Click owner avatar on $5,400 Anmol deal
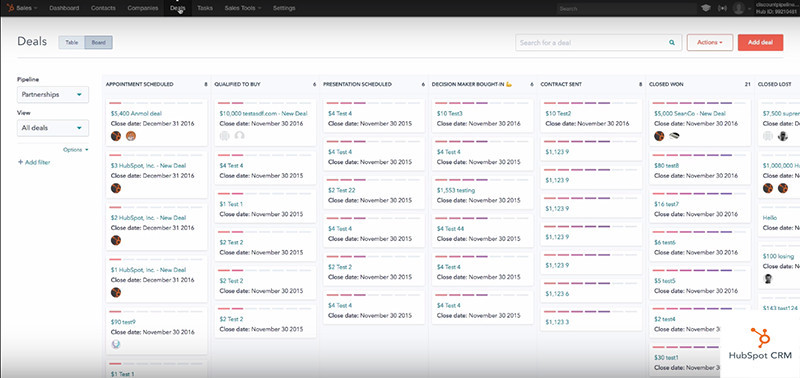The image size is (800, 378). (x=116, y=136)
